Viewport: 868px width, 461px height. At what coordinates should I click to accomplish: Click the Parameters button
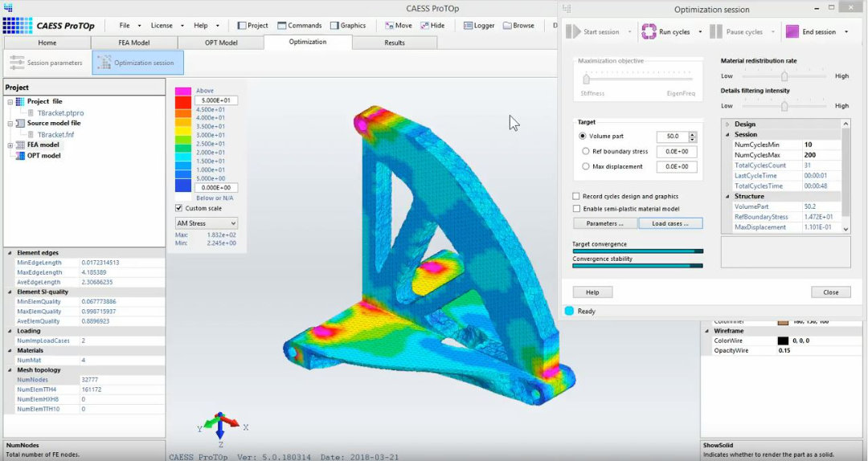605,223
